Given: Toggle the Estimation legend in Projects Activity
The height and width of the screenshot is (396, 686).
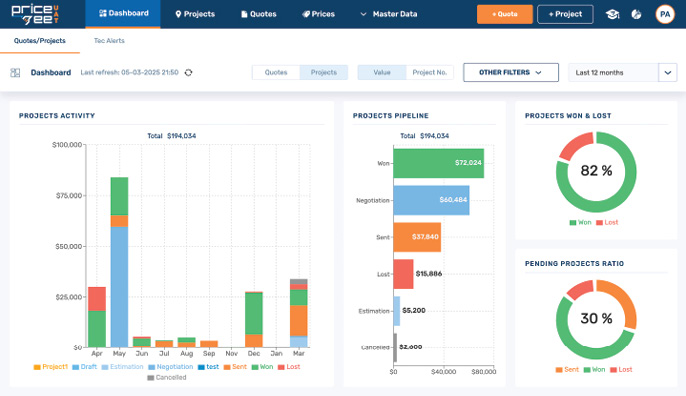Looking at the screenshot, I should (122, 367).
